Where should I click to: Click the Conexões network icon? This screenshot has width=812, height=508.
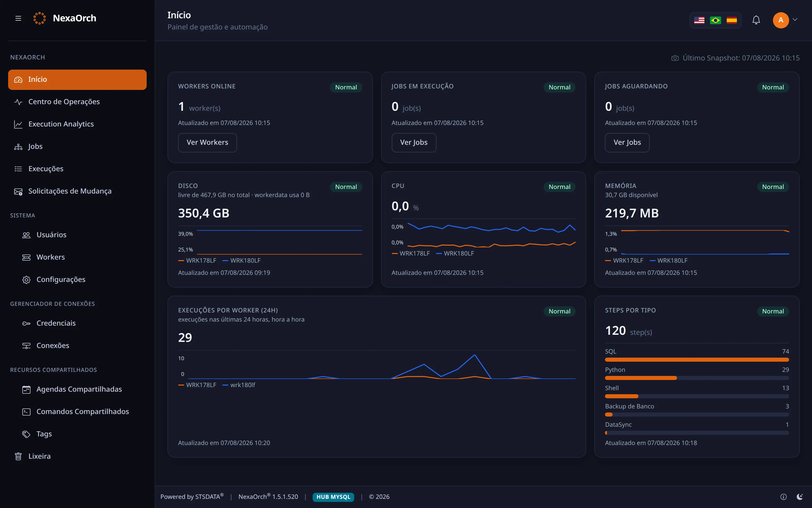(26, 346)
